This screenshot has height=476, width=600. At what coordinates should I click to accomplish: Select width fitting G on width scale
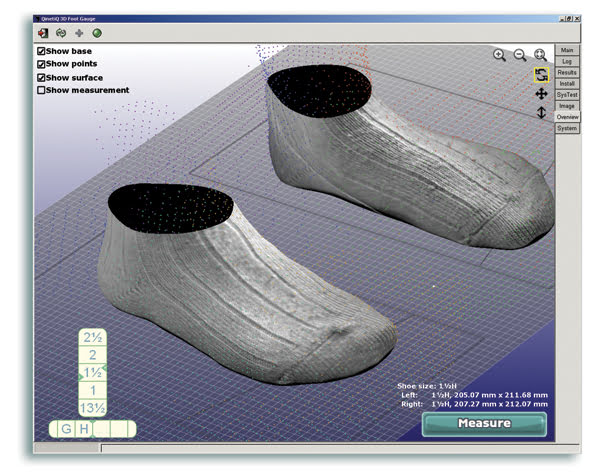point(66,429)
